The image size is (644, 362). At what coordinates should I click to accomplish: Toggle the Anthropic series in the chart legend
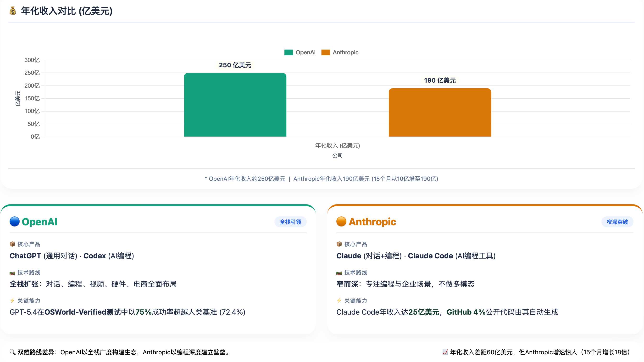[345, 52]
